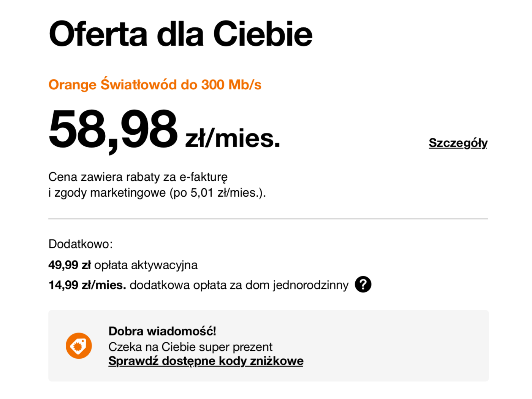Viewport: 532px width, 399px height.
Task: Click the word Ciebie in the heading
Action: click(x=263, y=34)
